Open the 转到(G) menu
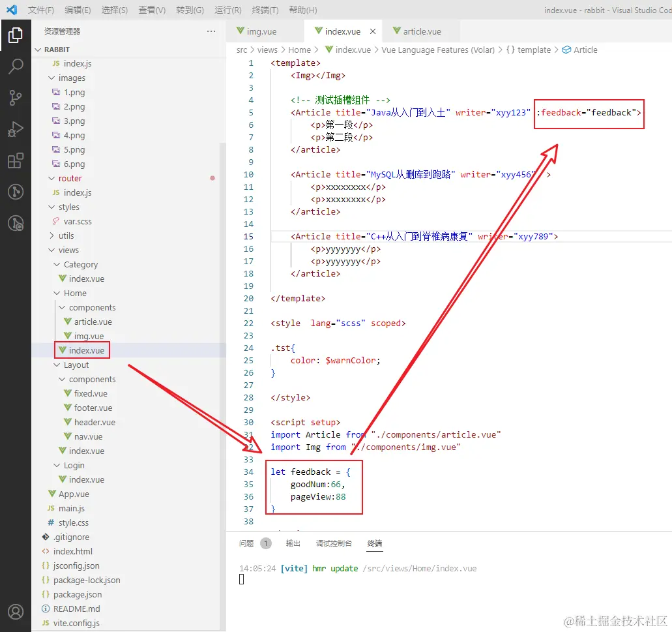672x632 pixels. (190, 10)
